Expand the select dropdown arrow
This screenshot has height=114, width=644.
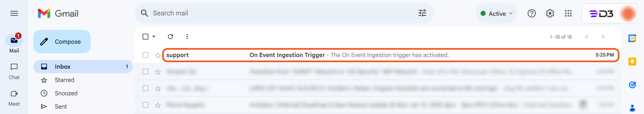pos(154,37)
